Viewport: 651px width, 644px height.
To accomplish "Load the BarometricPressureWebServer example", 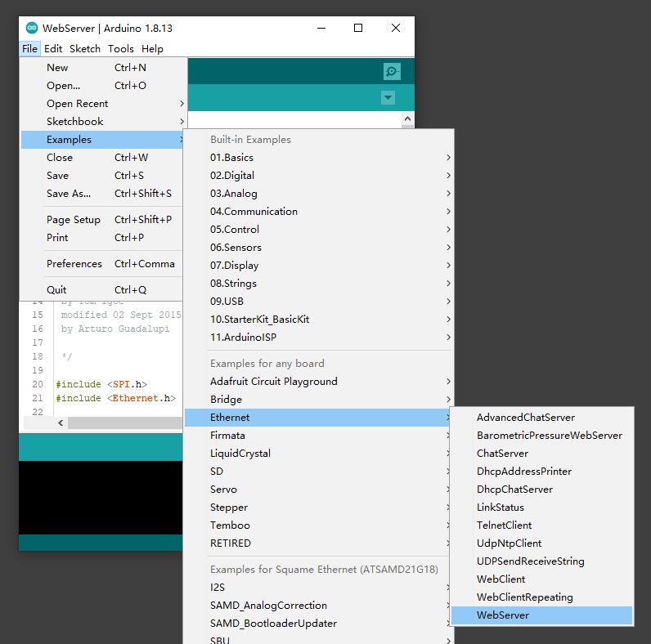I will [x=541, y=436].
